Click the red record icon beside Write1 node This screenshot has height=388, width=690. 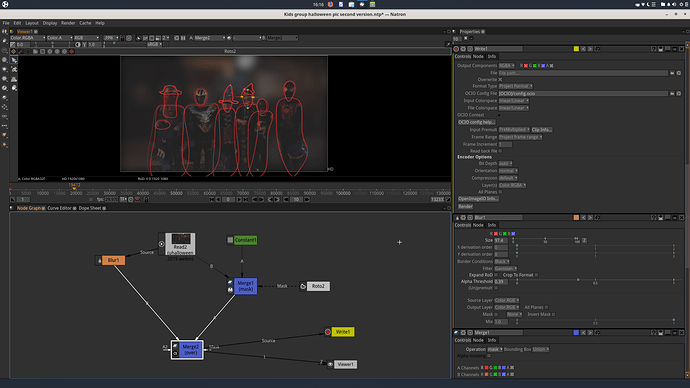click(x=328, y=332)
